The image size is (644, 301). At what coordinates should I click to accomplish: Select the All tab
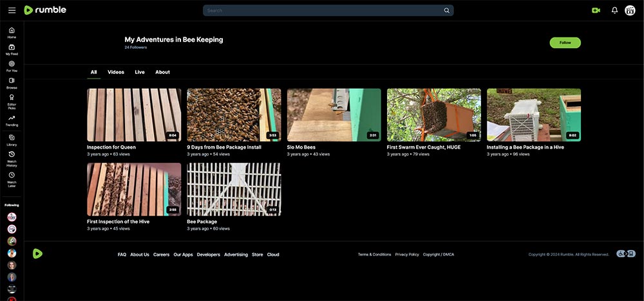[93, 72]
